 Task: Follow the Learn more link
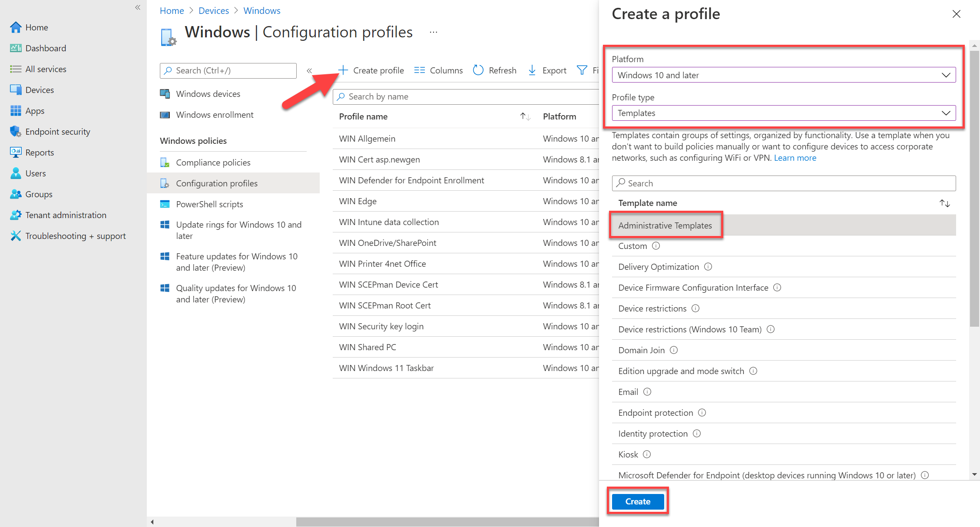pyautogui.click(x=795, y=158)
